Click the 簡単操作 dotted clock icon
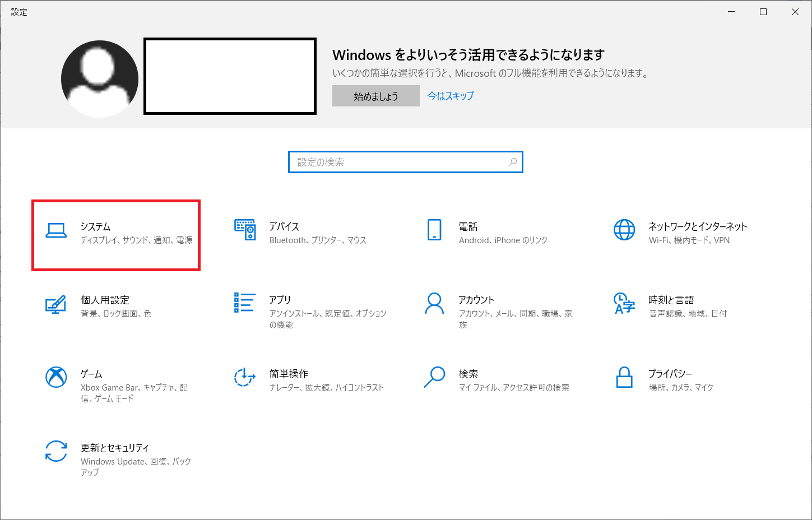 [245, 377]
